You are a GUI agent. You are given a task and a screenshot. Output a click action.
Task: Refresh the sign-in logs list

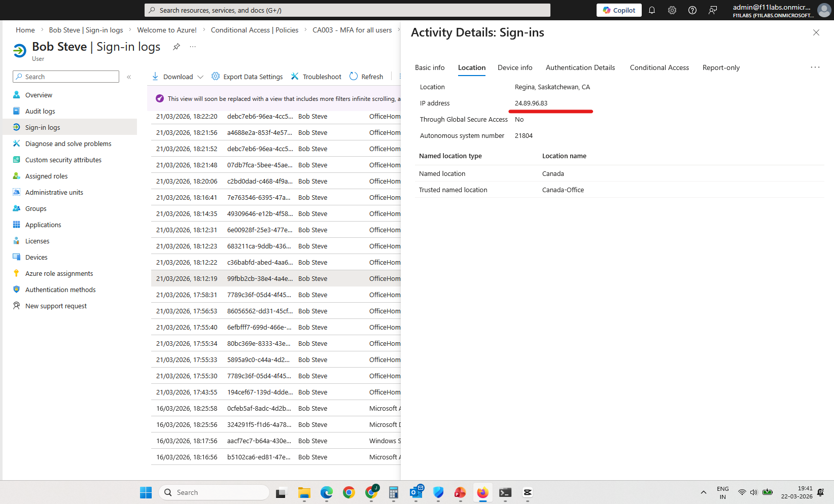coord(366,77)
